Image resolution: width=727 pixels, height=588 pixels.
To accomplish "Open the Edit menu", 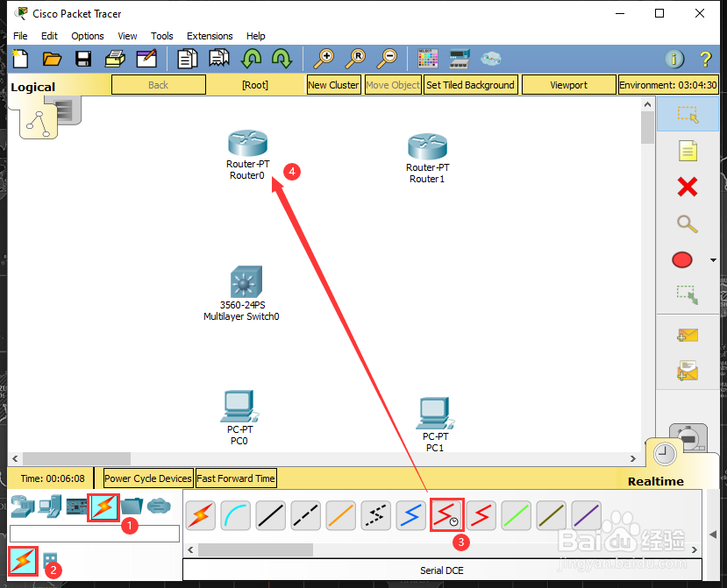I will [49, 36].
